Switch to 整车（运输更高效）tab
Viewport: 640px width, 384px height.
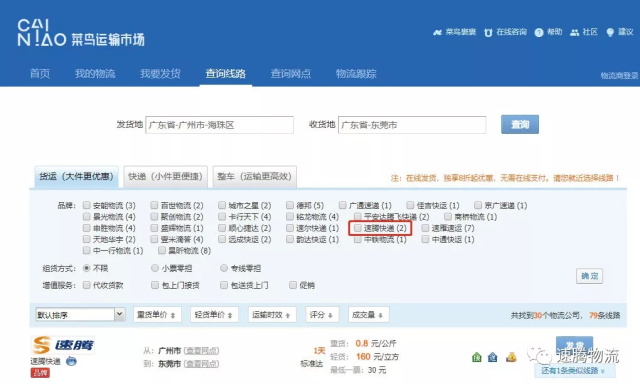pyautogui.click(x=254, y=177)
